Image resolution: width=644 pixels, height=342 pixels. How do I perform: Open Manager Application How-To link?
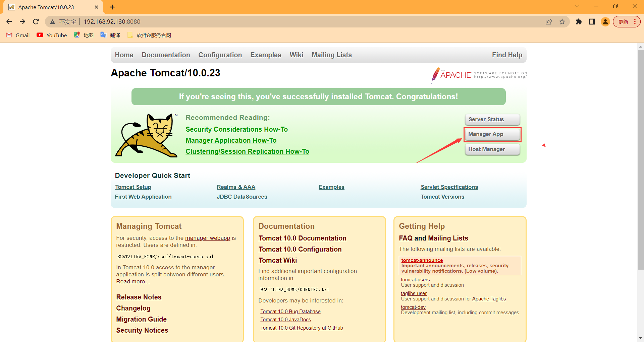(x=231, y=140)
